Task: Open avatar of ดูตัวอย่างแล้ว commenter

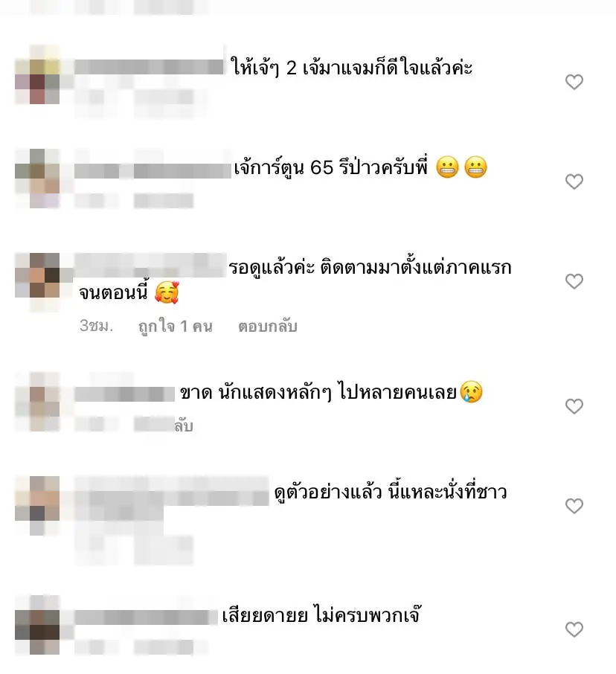Action: click(x=37, y=506)
